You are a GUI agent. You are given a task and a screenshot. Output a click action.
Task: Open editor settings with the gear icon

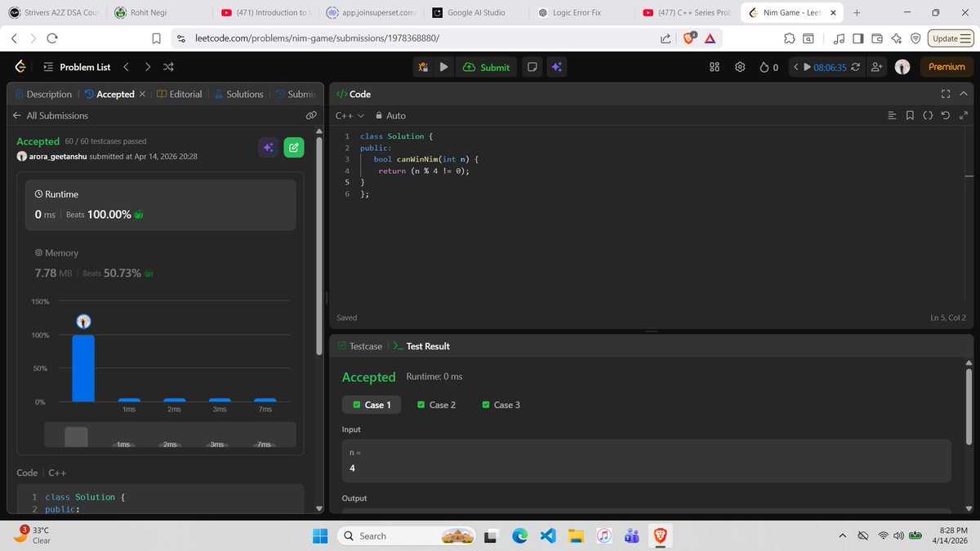[x=740, y=66]
